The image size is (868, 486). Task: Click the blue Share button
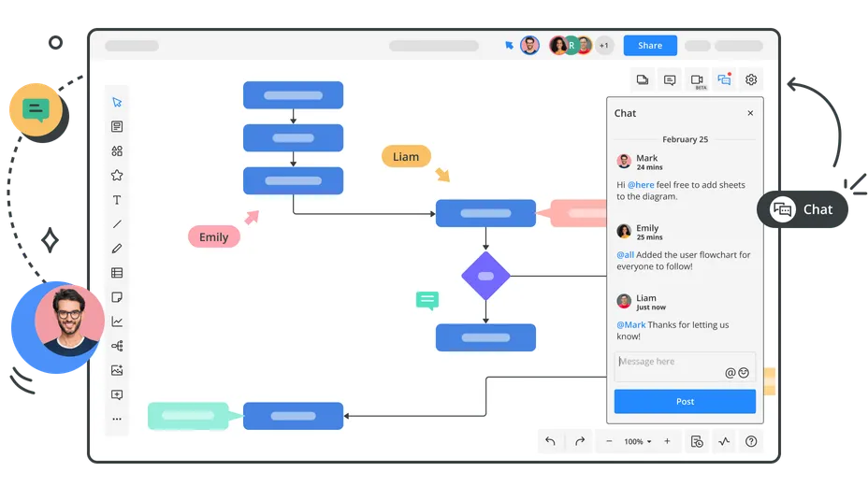click(x=650, y=45)
